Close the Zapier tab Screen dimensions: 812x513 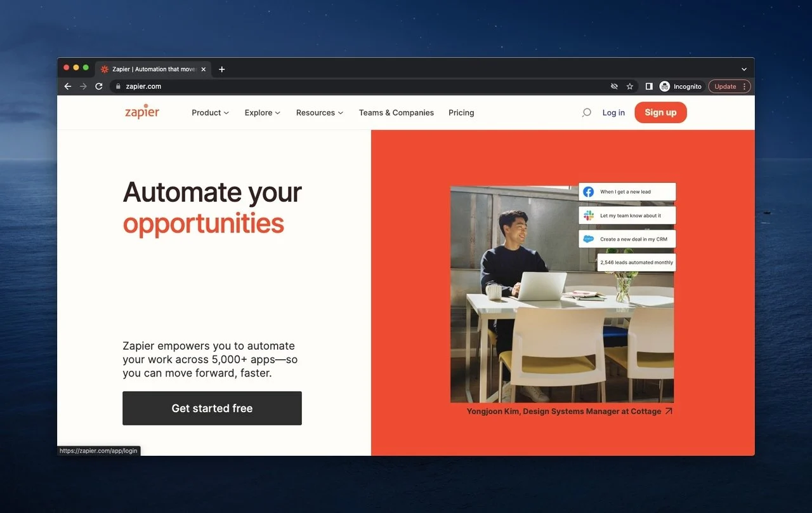tap(204, 69)
